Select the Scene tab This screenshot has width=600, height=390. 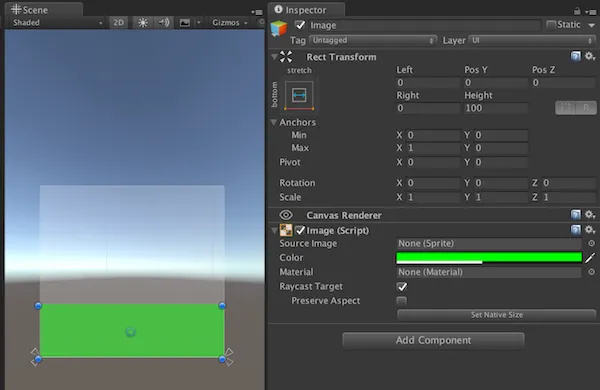43,10
